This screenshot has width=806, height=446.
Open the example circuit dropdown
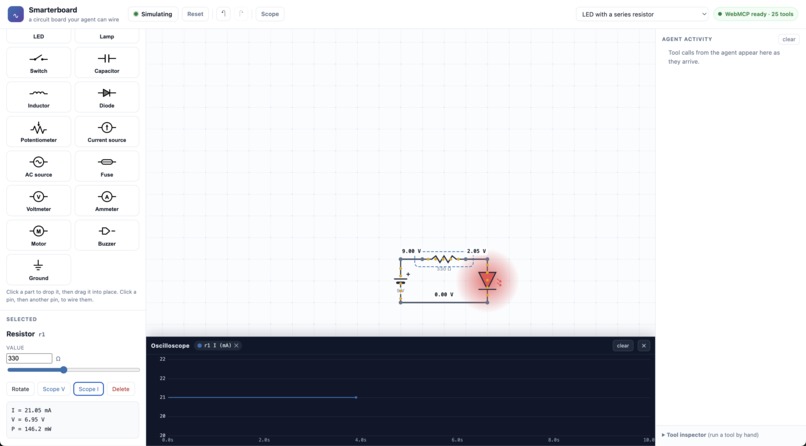pos(643,14)
